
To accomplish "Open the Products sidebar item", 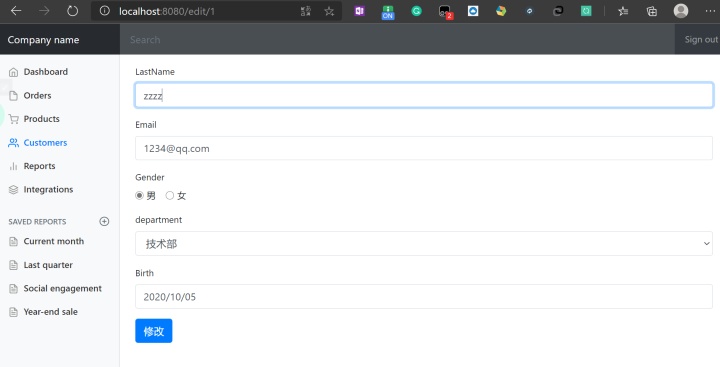I will 41,119.
